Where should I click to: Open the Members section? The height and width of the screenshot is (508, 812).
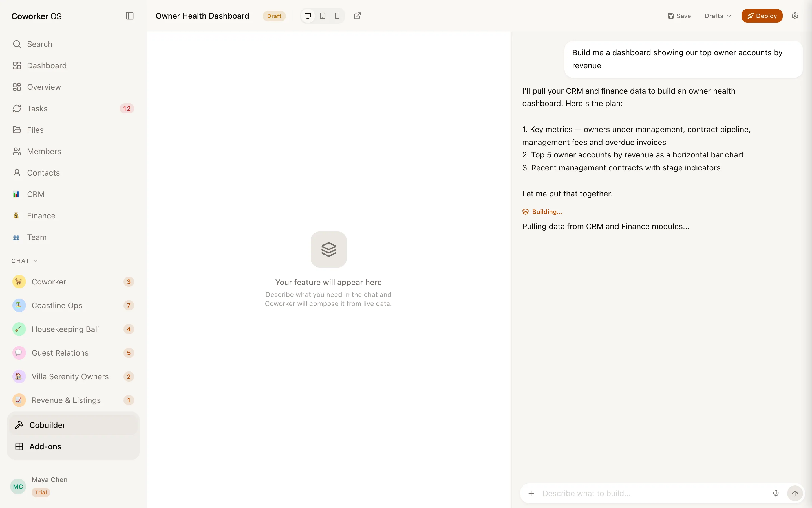point(73,151)
